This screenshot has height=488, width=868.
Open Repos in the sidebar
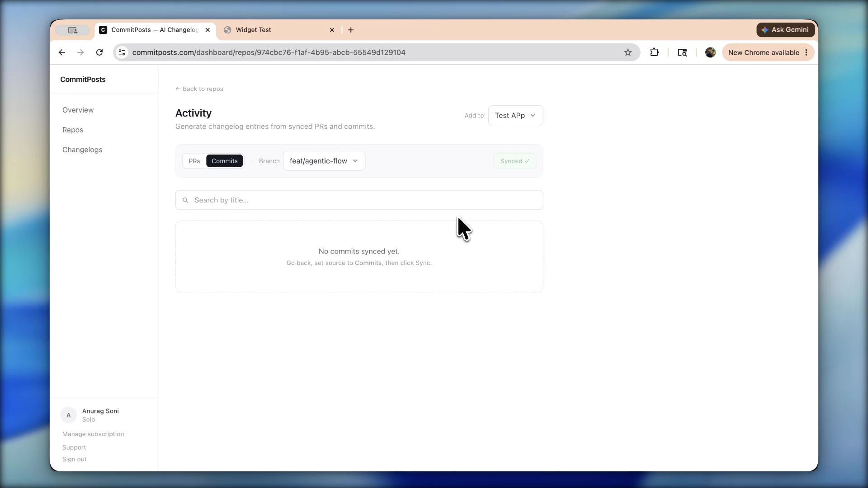pos(73,130)
